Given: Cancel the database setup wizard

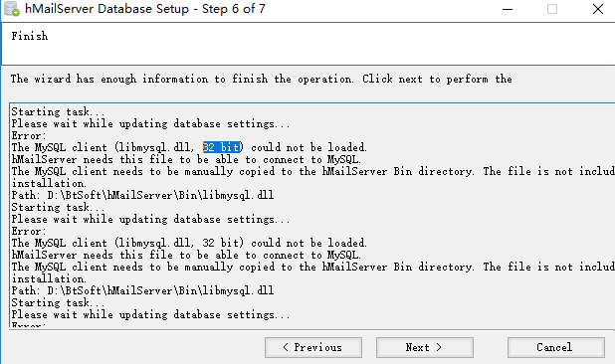Looking at the screenshot, I should tap(555, 347).
